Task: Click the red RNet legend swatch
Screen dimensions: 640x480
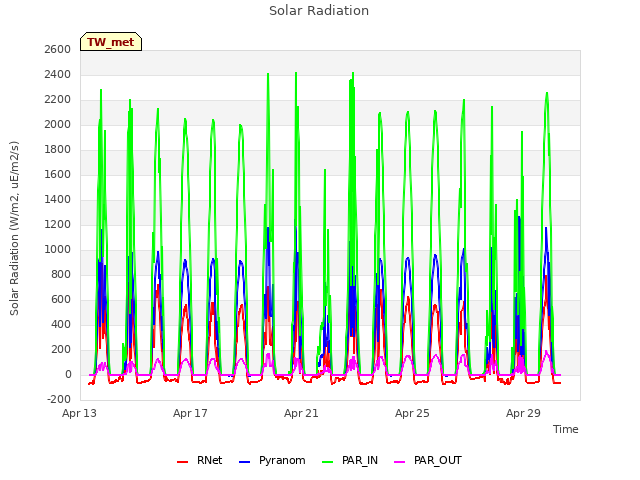Action: (x=182, y=462)
